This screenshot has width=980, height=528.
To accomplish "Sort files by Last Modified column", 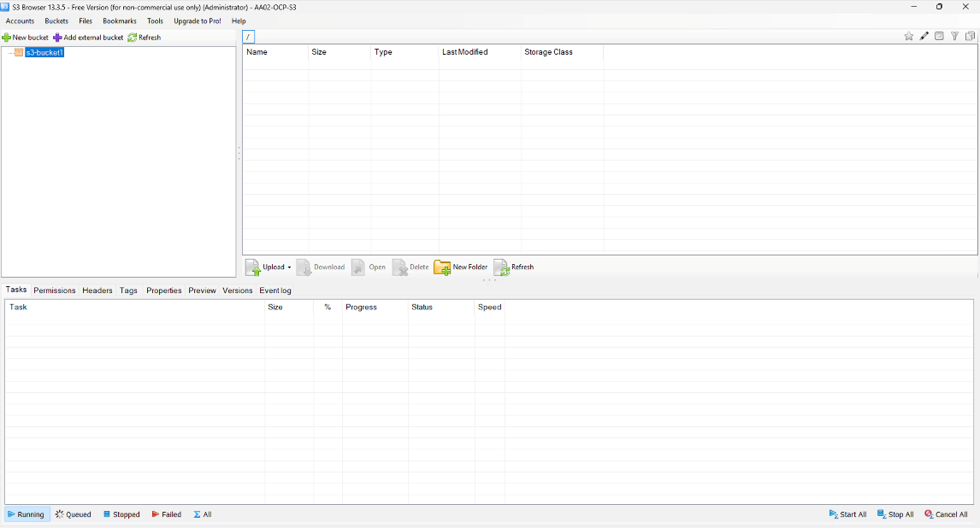I will click(x=480, y=52).
